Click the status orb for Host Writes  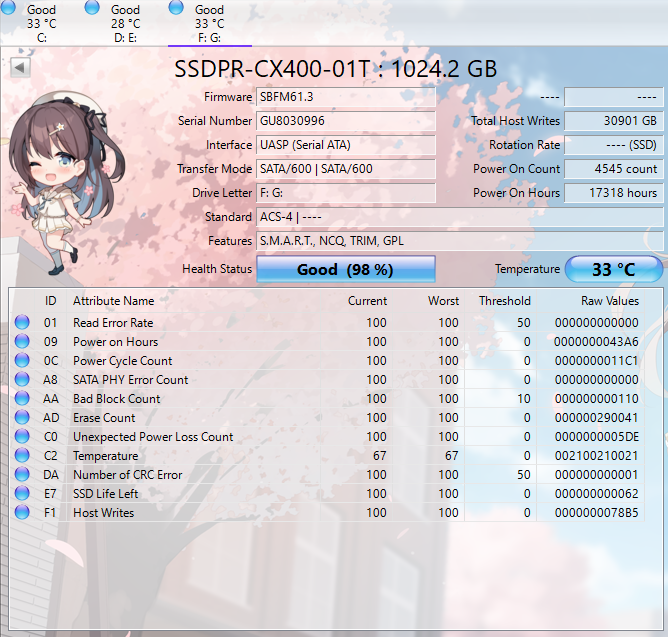tap(22, 512)
